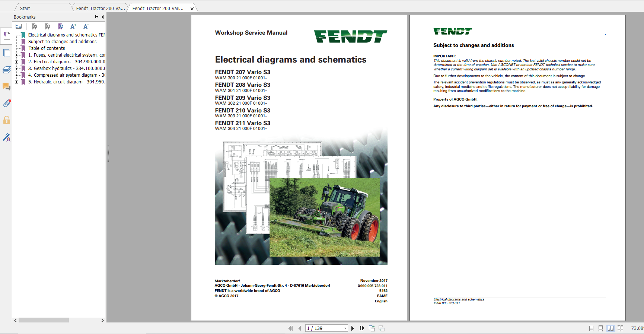Increase bookmark font size with A+

[73, 26]
